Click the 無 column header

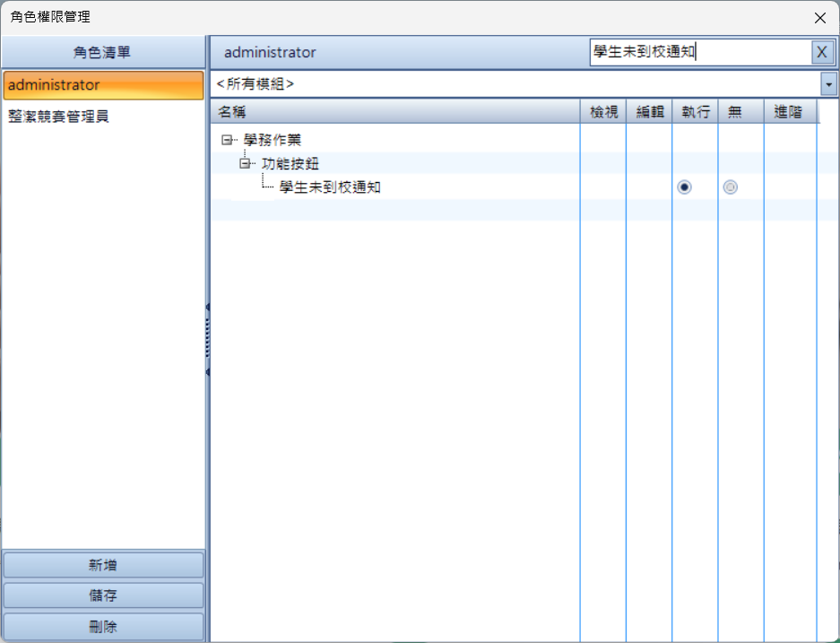(740, 112)
